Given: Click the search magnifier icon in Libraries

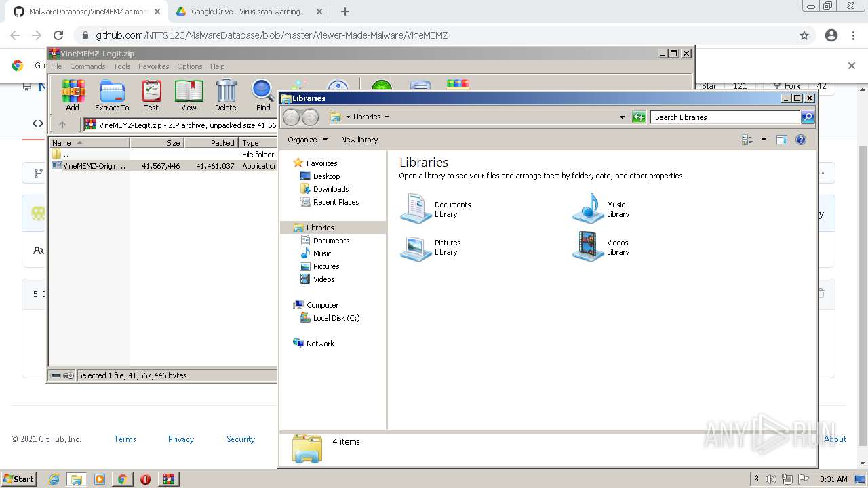Looking at the screenshot, I should coord(808,117).
